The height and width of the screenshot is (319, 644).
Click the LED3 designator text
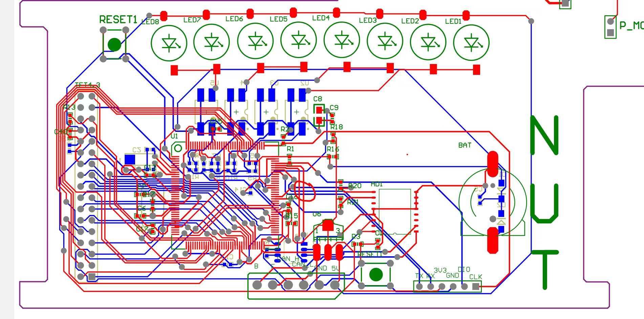(368, 20)
